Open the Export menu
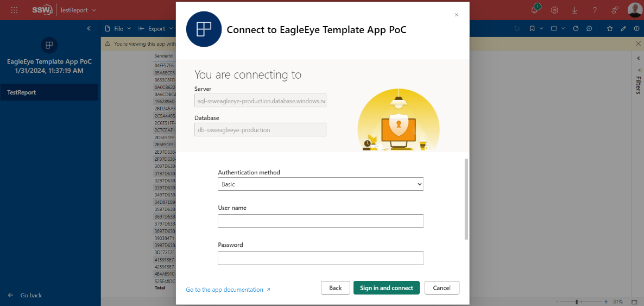This screenshot has width=644, height=306. 156,29
